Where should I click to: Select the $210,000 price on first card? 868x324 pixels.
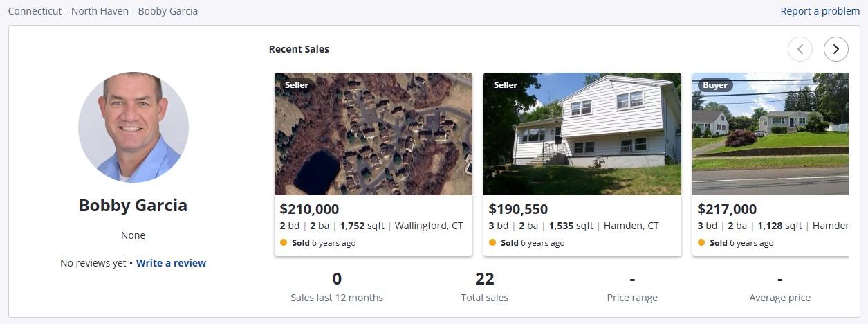(x=309, y=209)
